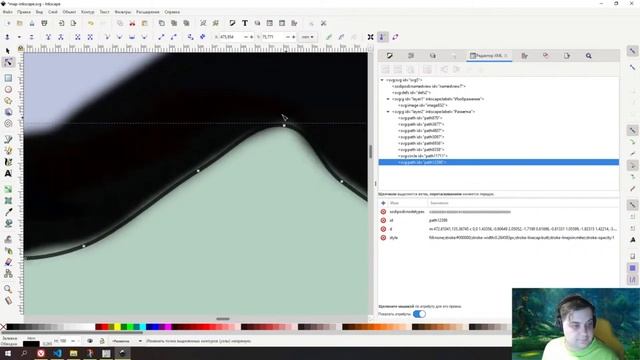640x360 pixels.
Task: Activate the Node editing tool
Action: coord(8,62)
